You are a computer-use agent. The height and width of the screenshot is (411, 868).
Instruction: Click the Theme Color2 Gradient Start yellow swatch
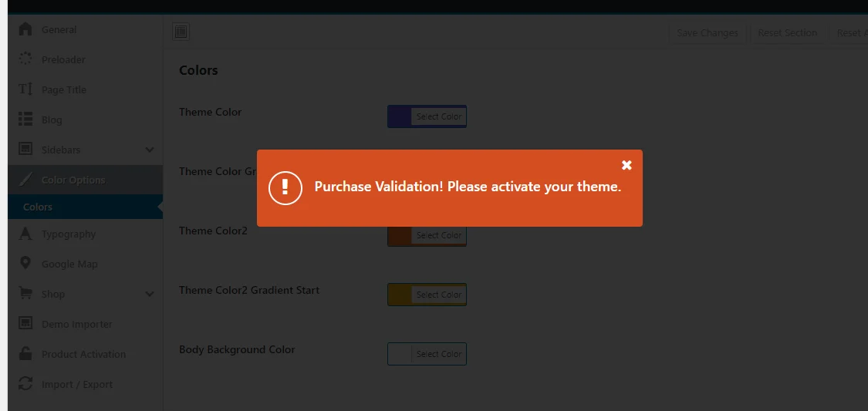click(x=400, y=295)
